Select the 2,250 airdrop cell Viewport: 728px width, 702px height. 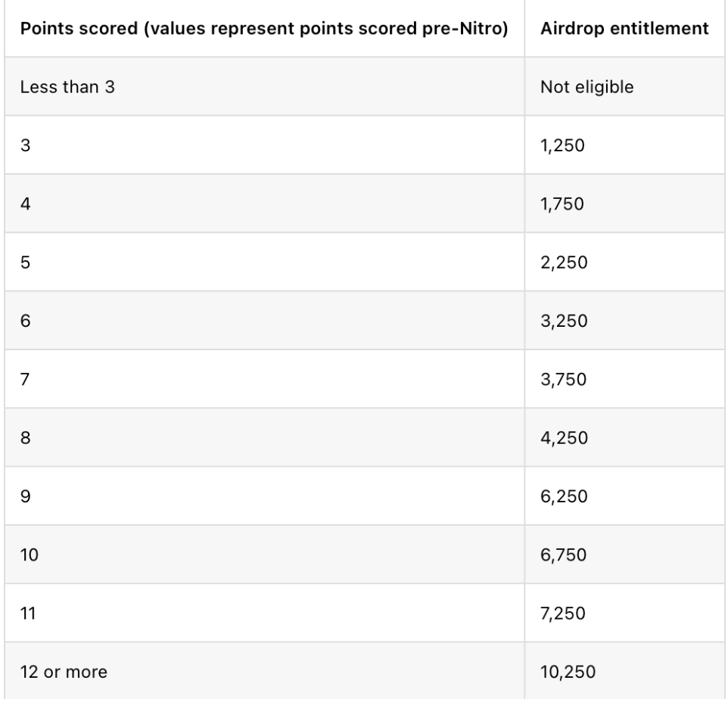click(x=565, y=262)
